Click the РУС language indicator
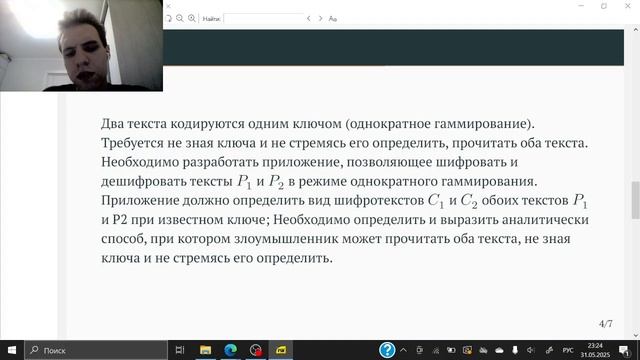The width and height of the screenshot is (640, 360). coord(568,350)
